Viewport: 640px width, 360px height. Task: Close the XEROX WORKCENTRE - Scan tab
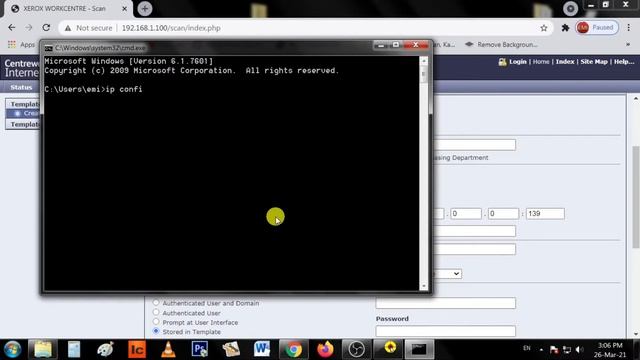point(124,9)
